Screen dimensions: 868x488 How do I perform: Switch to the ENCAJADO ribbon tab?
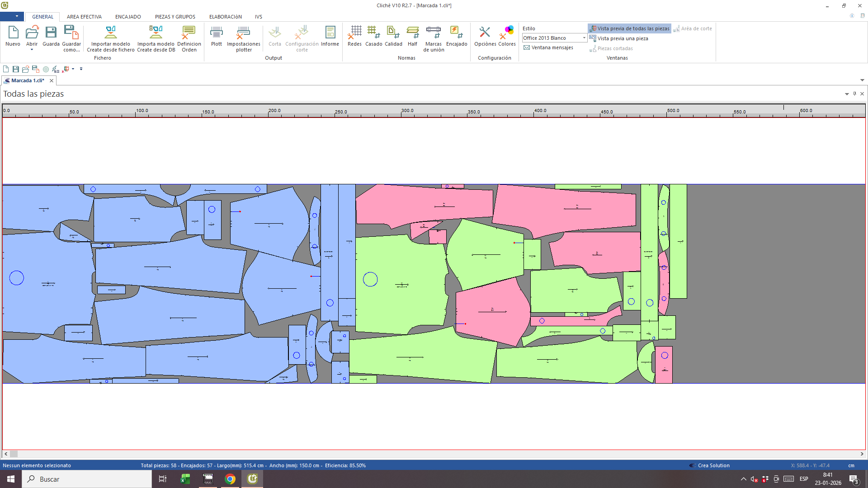pos(128,17)
